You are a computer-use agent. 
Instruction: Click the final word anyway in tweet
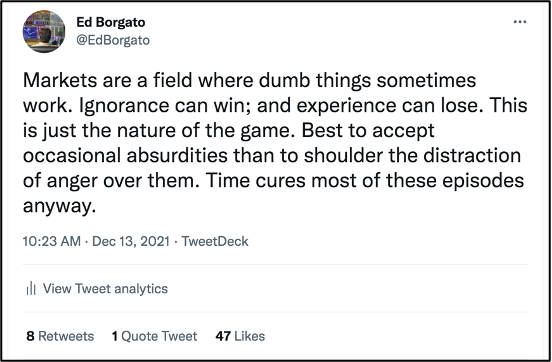pyautogui.click(x=57, y=206)
